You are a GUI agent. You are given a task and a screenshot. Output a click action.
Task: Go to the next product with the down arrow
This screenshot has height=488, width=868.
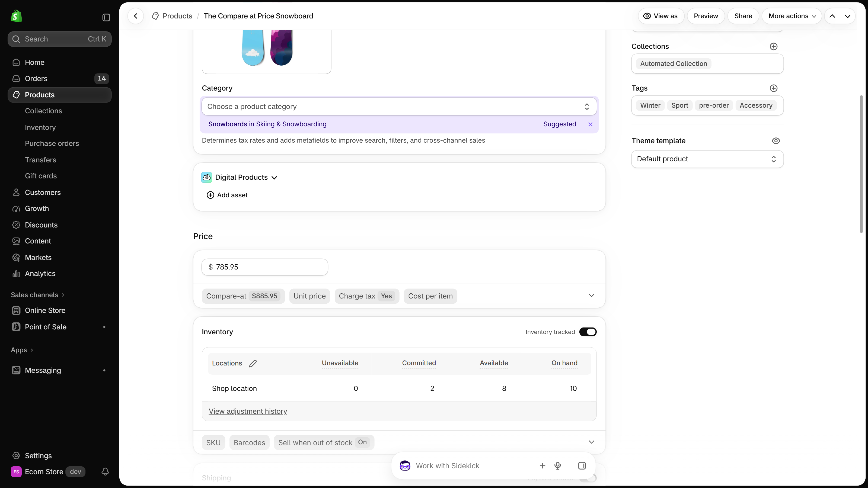(x=847, y=16)
